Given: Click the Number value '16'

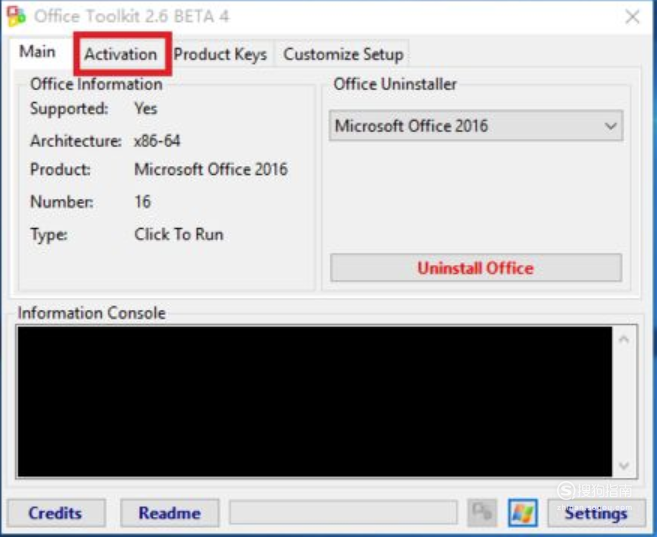Looking at the screenshot, I should (x=142, y=201).
